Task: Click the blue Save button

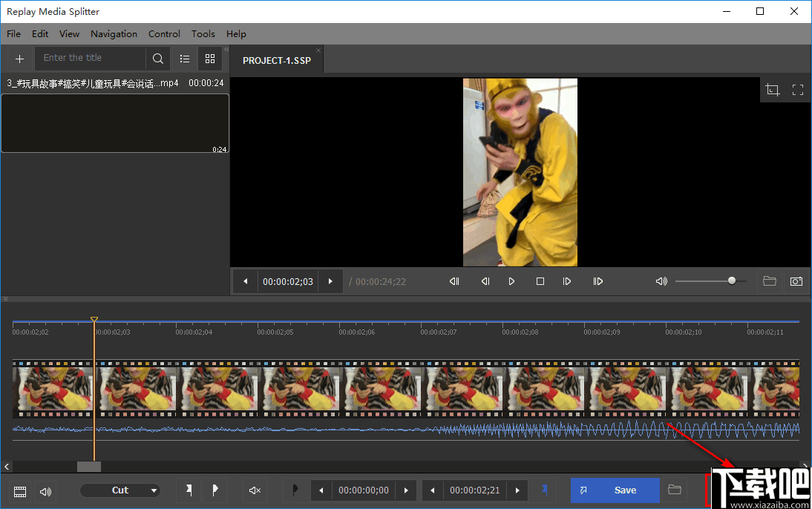Action: pyautogui.click(x=615, y=490)
